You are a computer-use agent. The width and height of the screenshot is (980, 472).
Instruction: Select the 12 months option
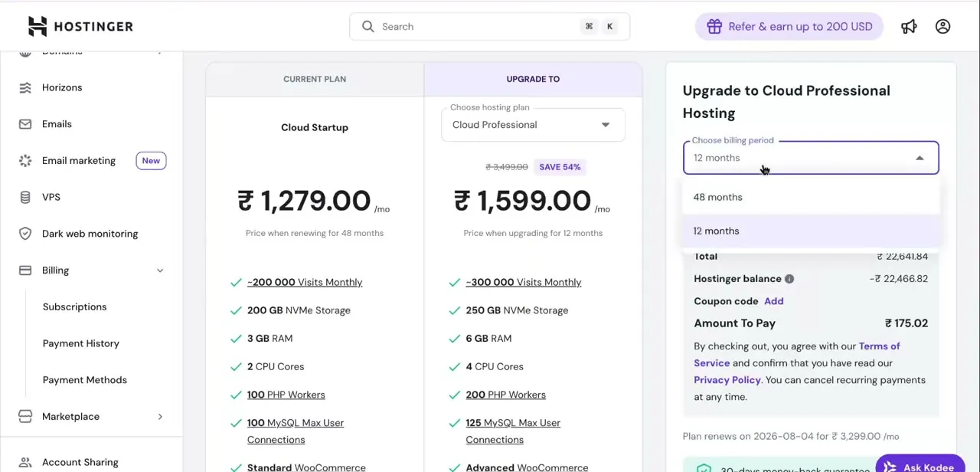811,231
